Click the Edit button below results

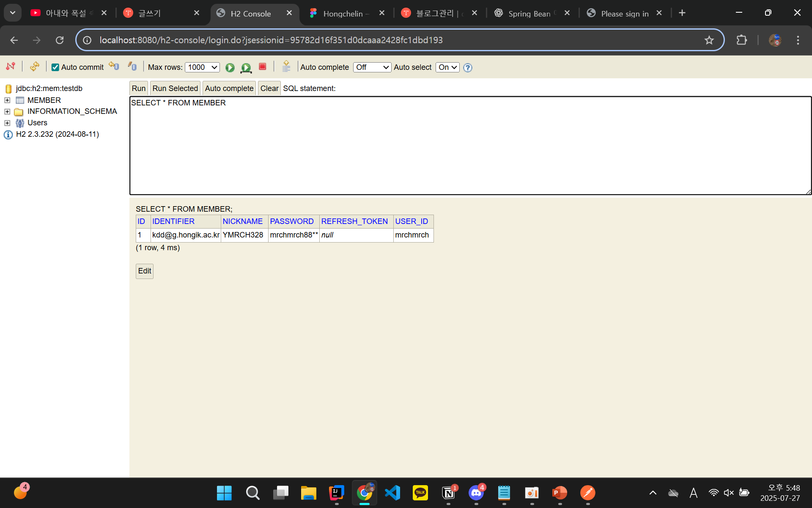click(144, 271)
